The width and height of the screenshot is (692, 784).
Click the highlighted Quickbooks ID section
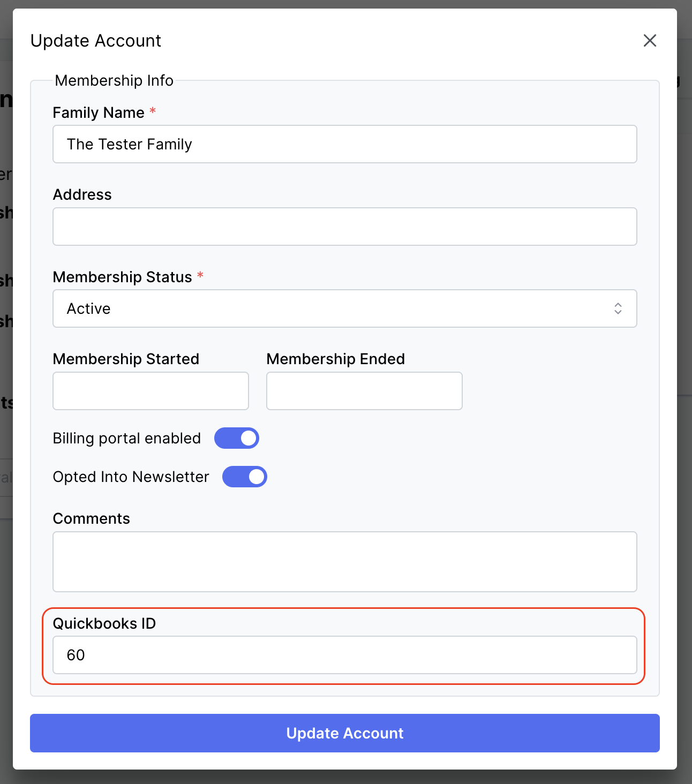click(x=344, y=645)
